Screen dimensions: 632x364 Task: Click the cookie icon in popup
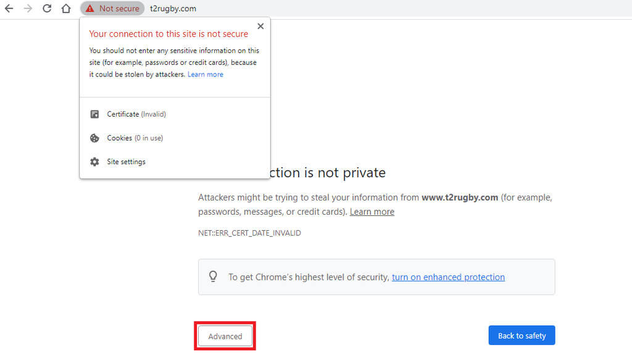[94, 138]
